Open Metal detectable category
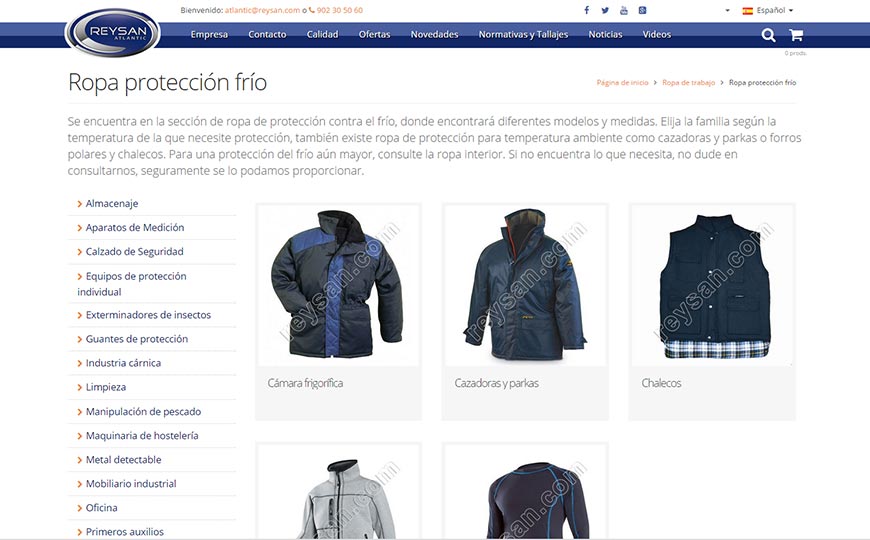 click(x=123, y=460)
